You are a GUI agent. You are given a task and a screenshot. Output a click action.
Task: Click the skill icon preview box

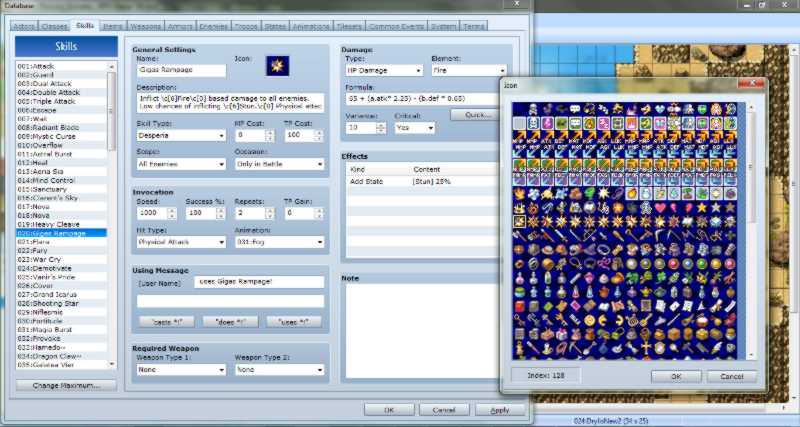[x=278, y=66]
